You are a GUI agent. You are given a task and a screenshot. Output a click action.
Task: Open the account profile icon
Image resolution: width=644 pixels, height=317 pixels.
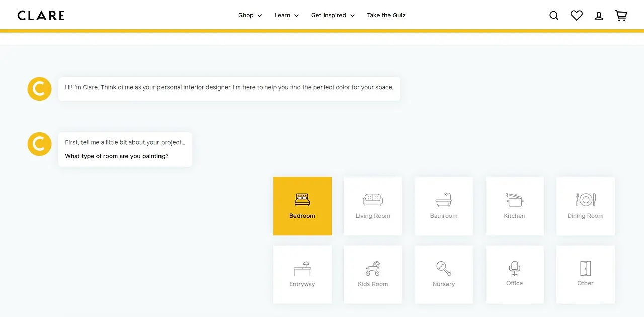point(599,16)
